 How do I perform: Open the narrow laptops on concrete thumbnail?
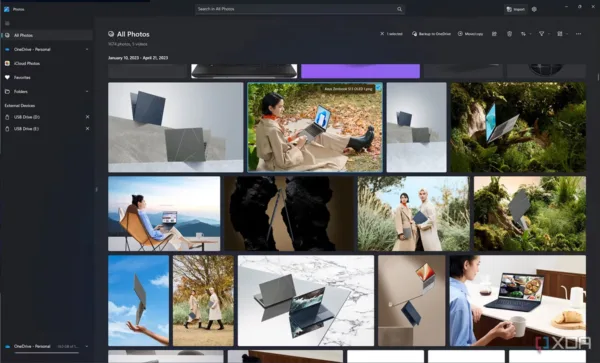pyautogui.click(x=416, y=127)
